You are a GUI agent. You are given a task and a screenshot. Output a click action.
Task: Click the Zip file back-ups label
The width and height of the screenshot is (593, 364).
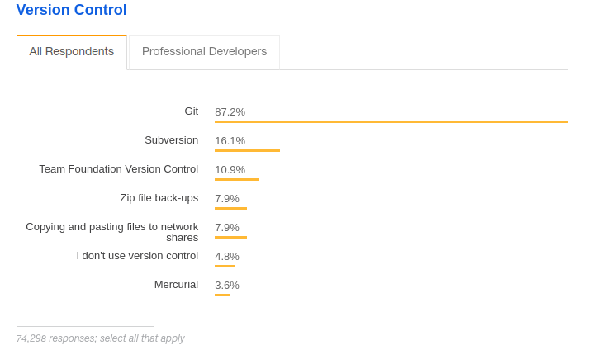[159, 198]
